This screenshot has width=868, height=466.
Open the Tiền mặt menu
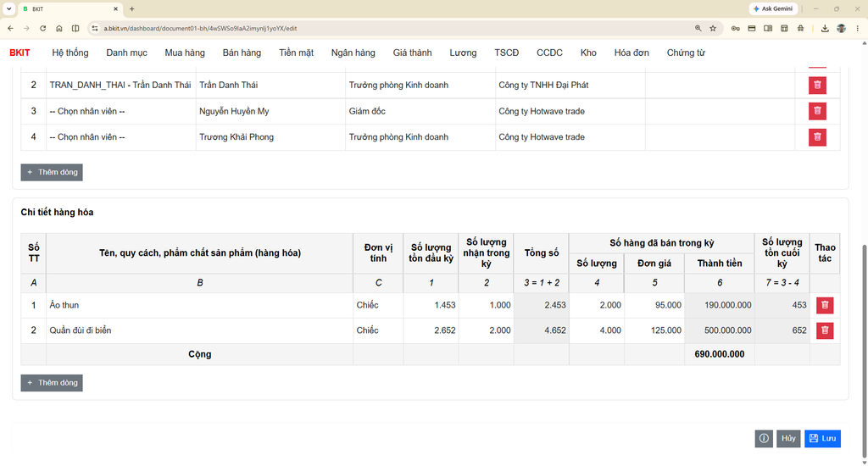[x=296, y=53]
